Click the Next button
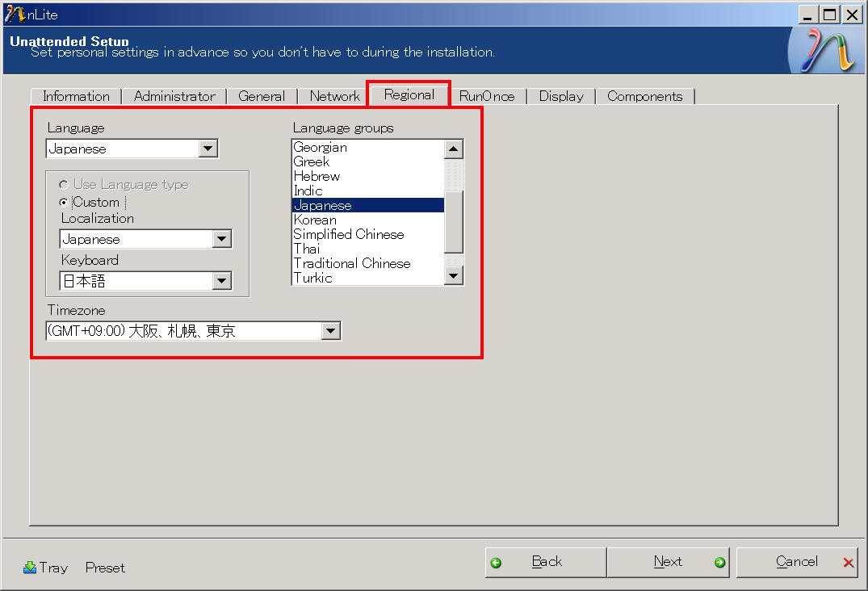Viewport: 868px width, 591px height. pos(668,562)
